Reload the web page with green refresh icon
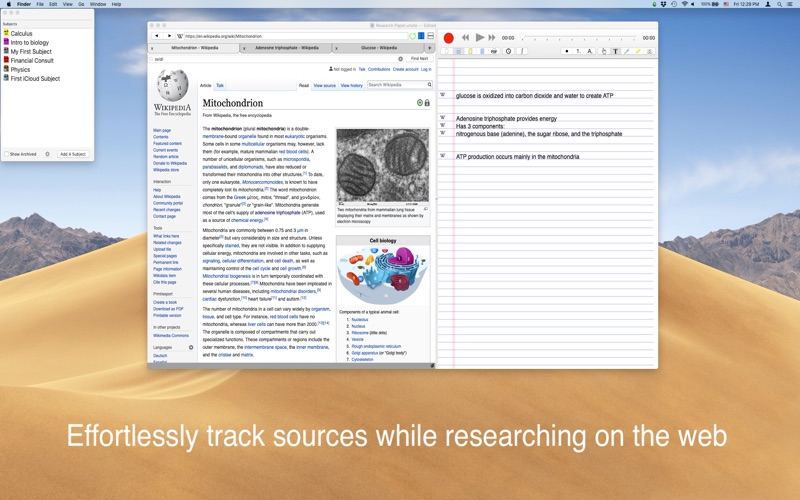 (412, 36)
